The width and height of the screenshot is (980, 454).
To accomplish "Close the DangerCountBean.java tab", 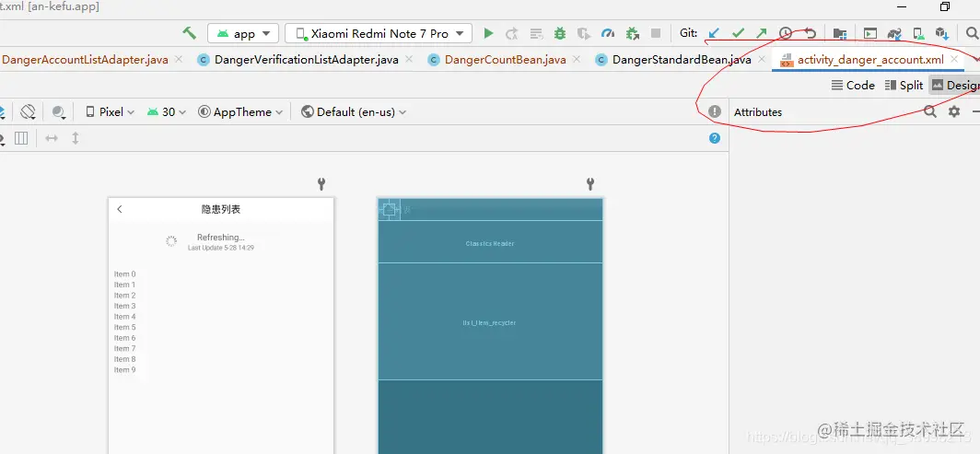I will 577,59.
